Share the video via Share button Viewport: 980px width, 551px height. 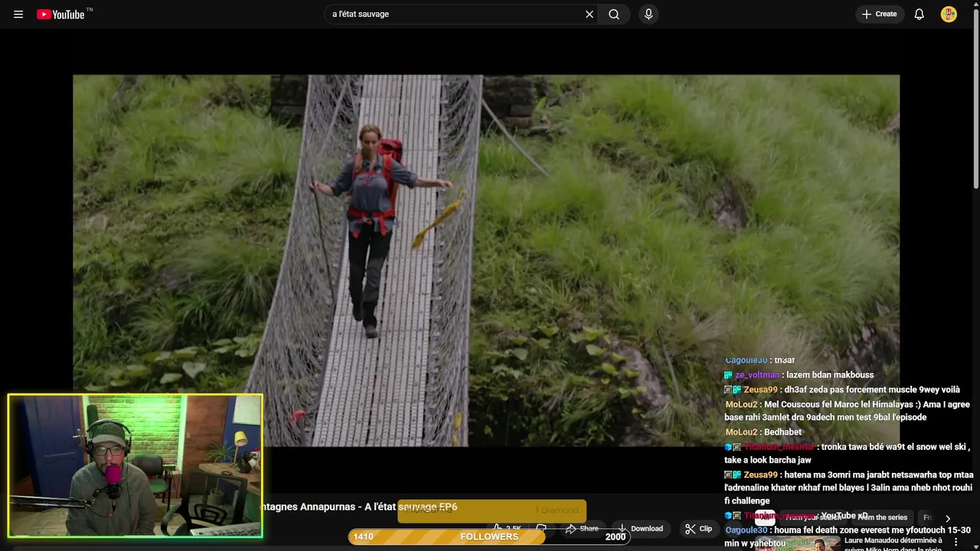(582, 528)
